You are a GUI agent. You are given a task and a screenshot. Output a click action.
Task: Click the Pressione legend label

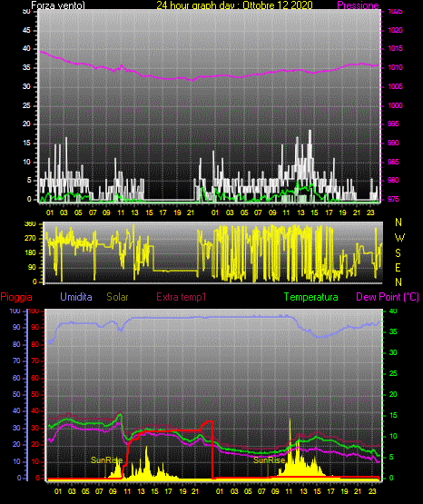[358, 5]
